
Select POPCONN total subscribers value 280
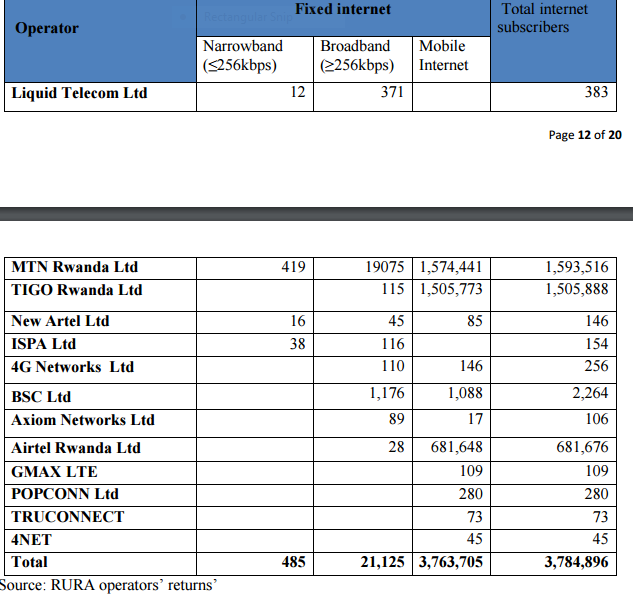(x=596, y=494)
